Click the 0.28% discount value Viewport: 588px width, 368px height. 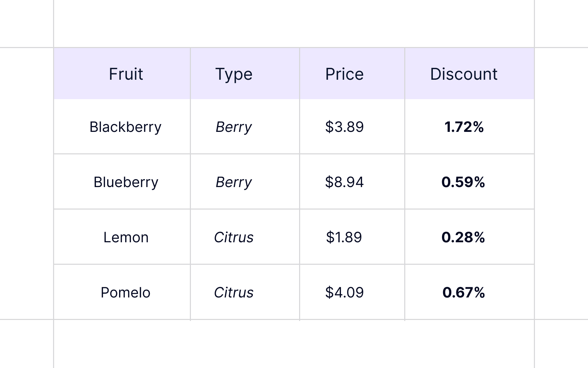click(463, 237)
